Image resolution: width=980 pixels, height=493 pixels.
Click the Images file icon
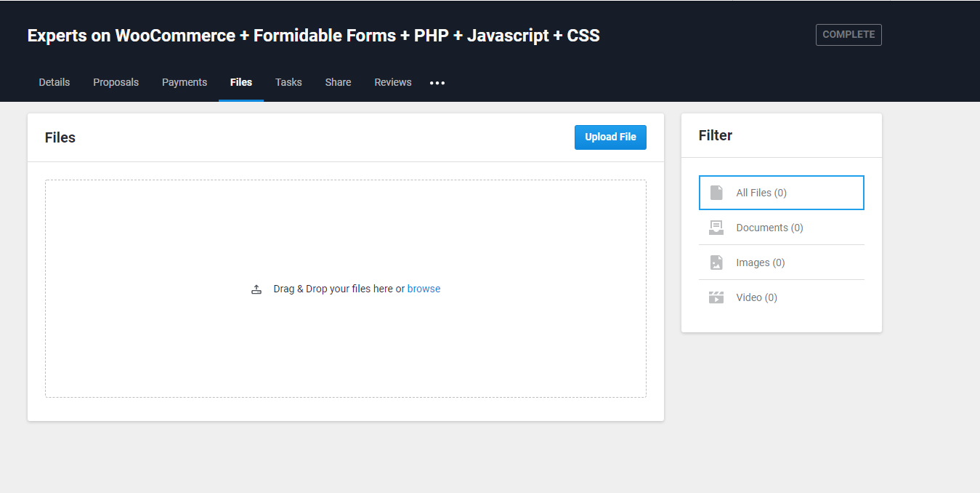716,262
